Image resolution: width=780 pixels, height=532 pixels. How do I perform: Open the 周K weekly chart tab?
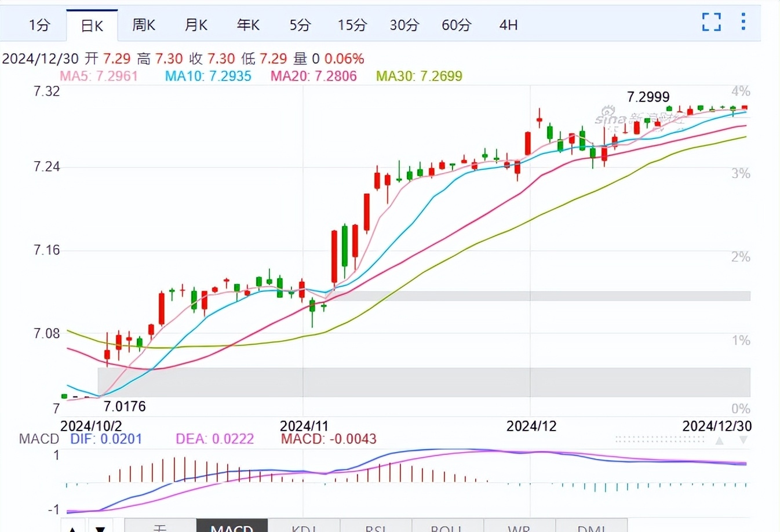[144, 25]
